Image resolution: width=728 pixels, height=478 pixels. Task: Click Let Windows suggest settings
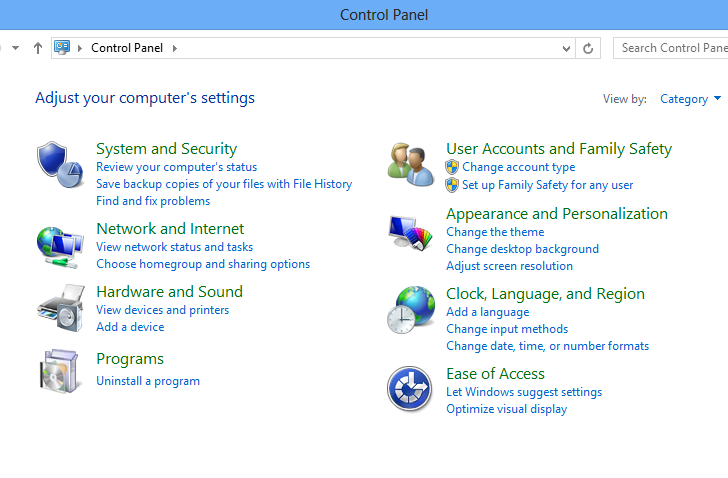pos(524,392)
